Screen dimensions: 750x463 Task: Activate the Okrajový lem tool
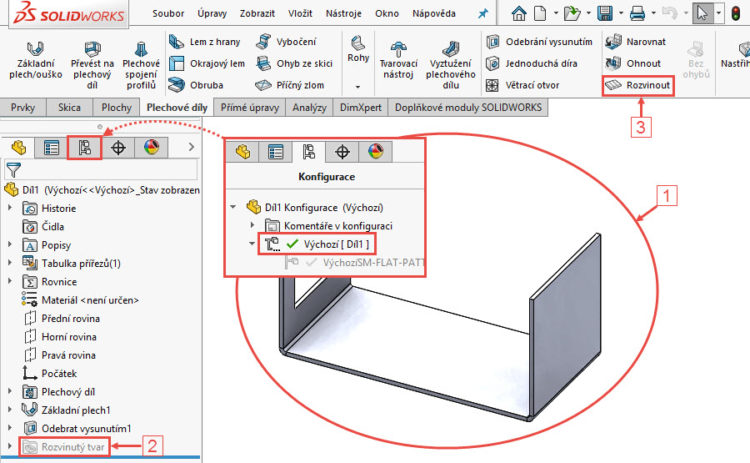coord(207,63)
